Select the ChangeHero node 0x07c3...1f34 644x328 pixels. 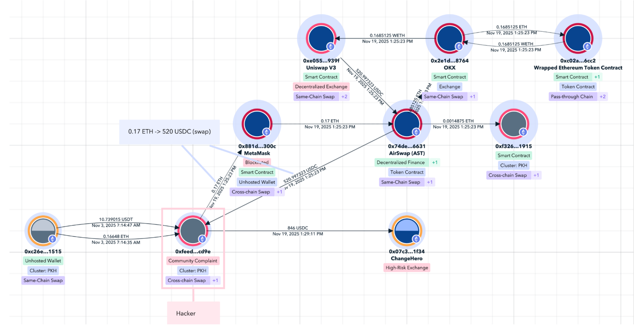pos(407,231)
